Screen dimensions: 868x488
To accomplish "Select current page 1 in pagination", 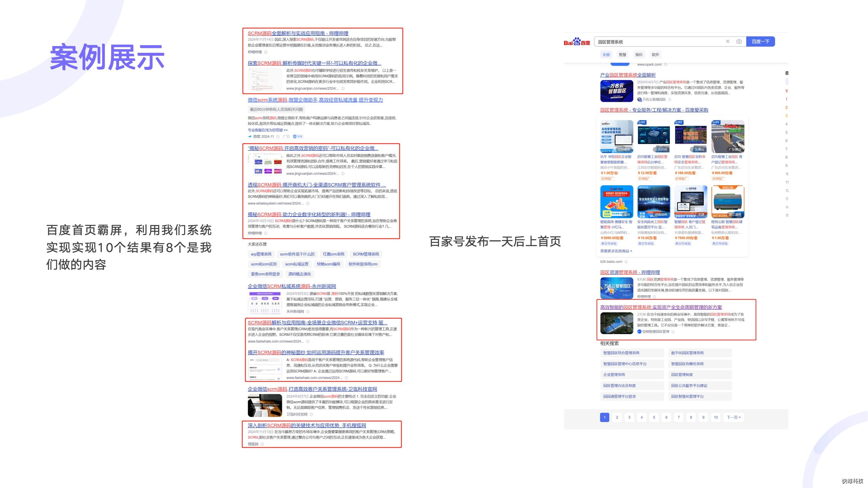I will [x=605, y=418].
